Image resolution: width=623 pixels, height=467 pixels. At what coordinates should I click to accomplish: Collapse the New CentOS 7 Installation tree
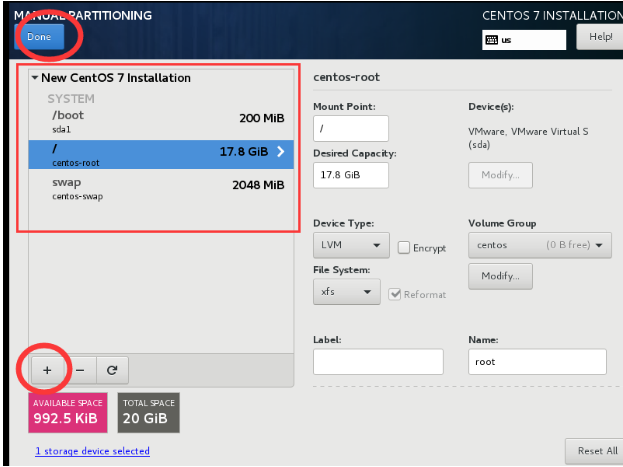[x=35, y=78]
